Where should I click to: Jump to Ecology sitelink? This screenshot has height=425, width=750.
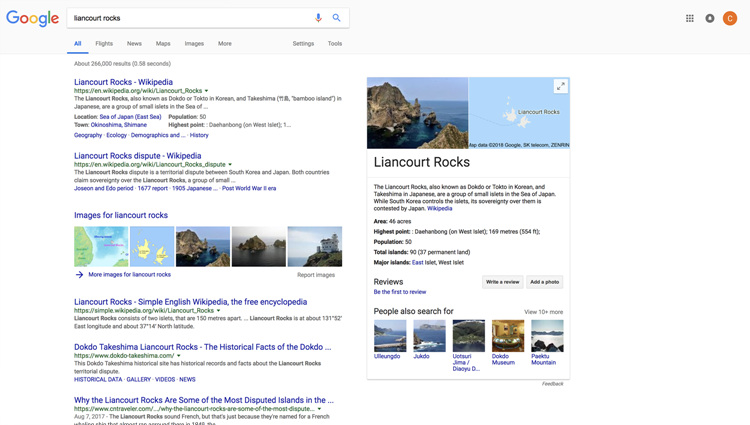click(x=117, y=135)
